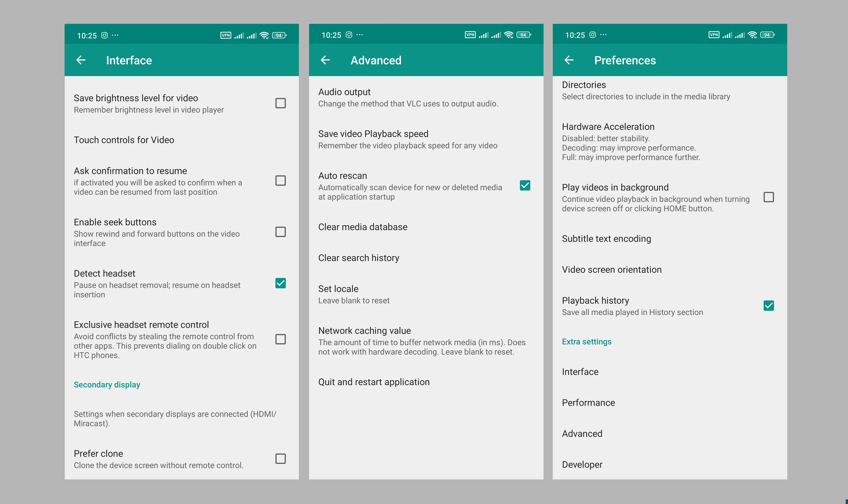Tap Wi-Fi icon in Advanced screen status bar
This screenshot has height=504, width=848.
tap(509, 35)
